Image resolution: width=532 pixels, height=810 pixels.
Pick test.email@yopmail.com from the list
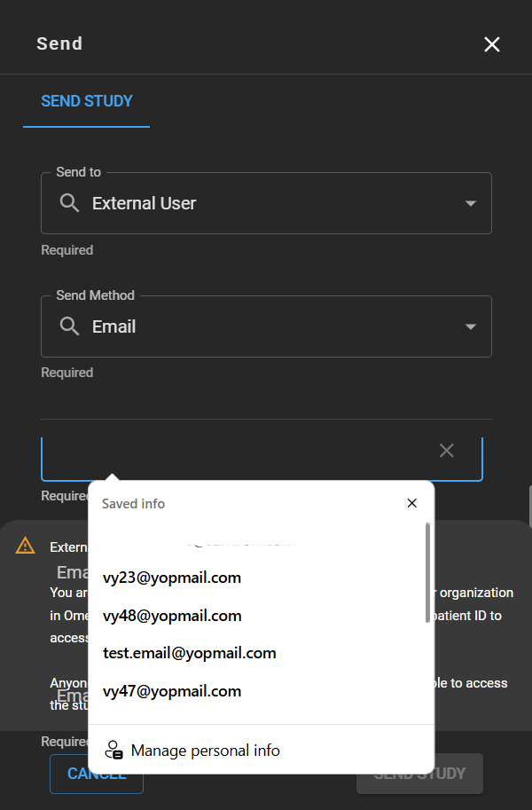[x=190, y=653]
